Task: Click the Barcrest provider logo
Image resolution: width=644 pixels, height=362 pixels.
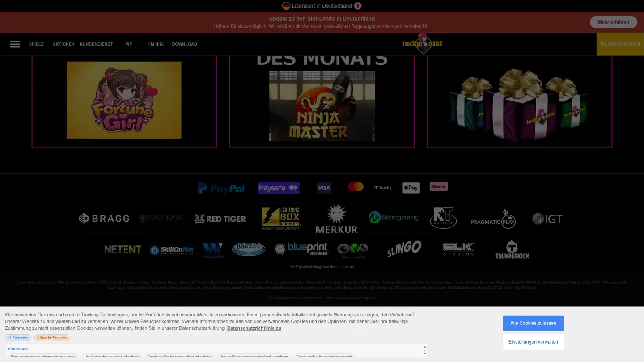Action: (x=249, y=249)
